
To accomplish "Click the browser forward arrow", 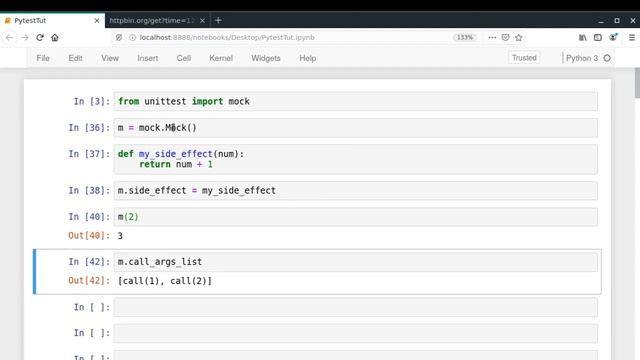I will point(25,38).
